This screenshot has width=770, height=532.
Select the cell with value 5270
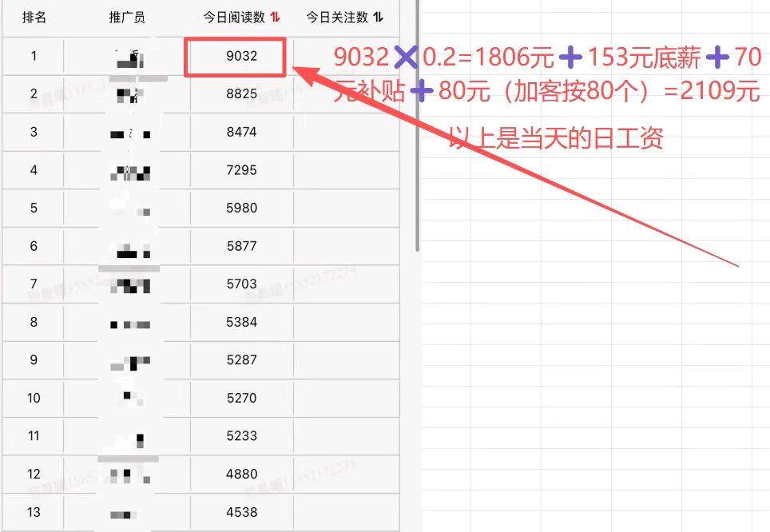pos(241,398)
